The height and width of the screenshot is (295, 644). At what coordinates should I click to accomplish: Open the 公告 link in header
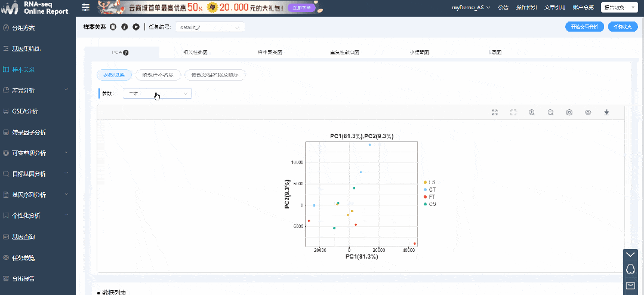[x=503, y=7]
